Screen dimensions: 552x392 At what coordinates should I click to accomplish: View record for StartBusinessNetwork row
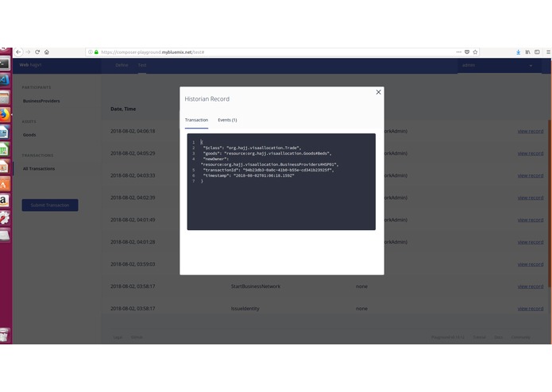[531, 286]
